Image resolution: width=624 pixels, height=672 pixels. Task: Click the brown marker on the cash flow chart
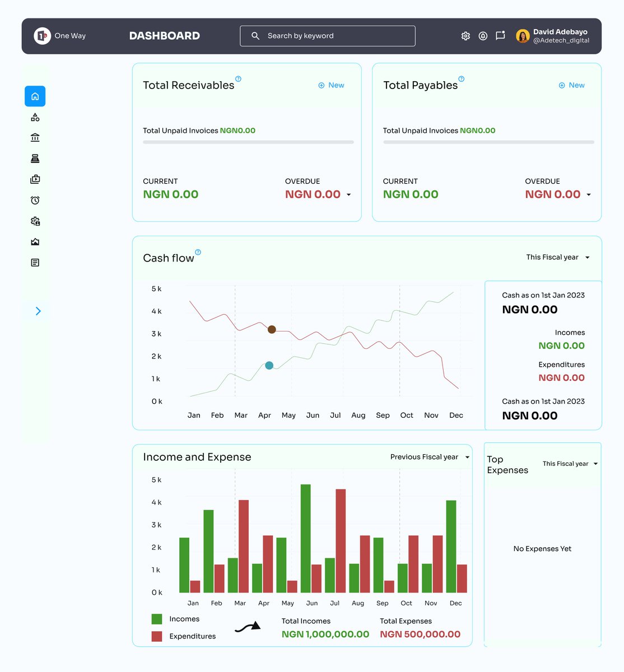coord(272,329)
